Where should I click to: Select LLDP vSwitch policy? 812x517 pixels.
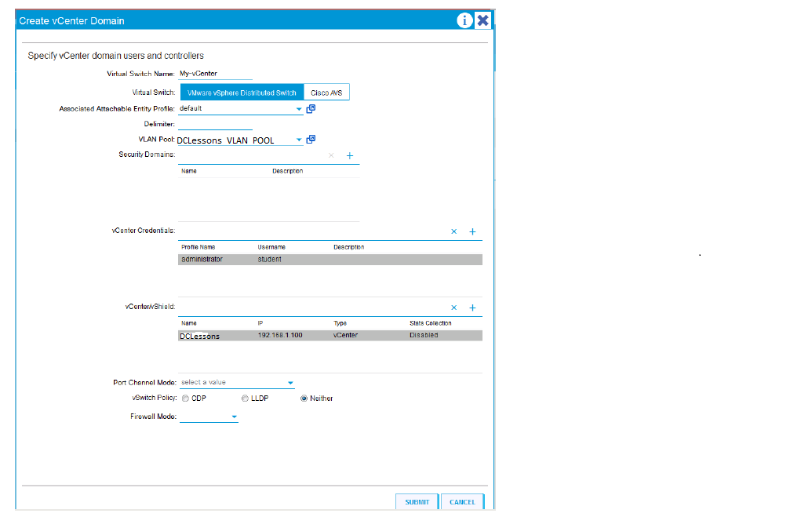pos(245,399)
